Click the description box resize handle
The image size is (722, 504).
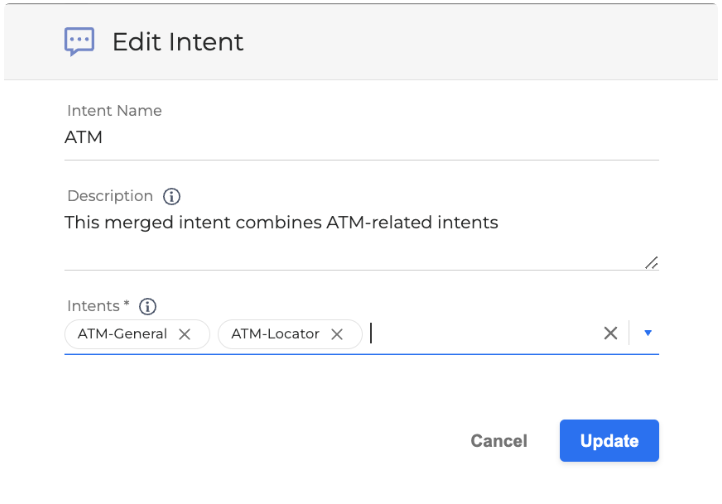tap(651, 262)
